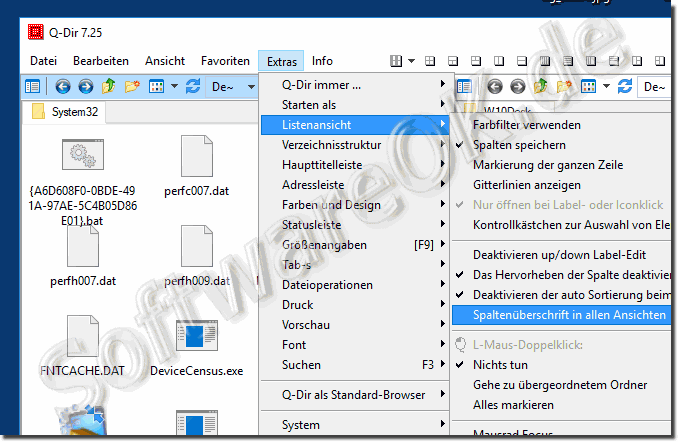Screen dimensions: 678x442
Task: Go up one folder in right pane
Action: pyautogui.click(x=540, y=86)
